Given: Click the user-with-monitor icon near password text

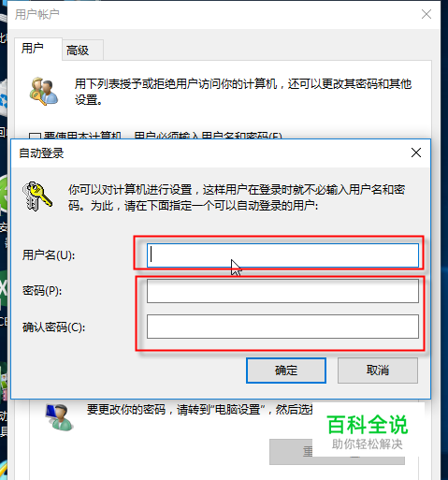Looking at the screenshot, I should [x=59, y=417].
